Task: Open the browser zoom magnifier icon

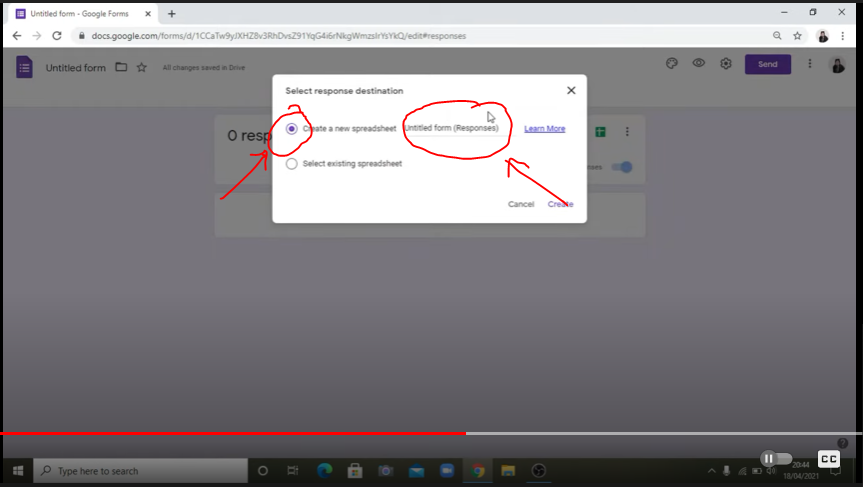Action: [777, 36]
